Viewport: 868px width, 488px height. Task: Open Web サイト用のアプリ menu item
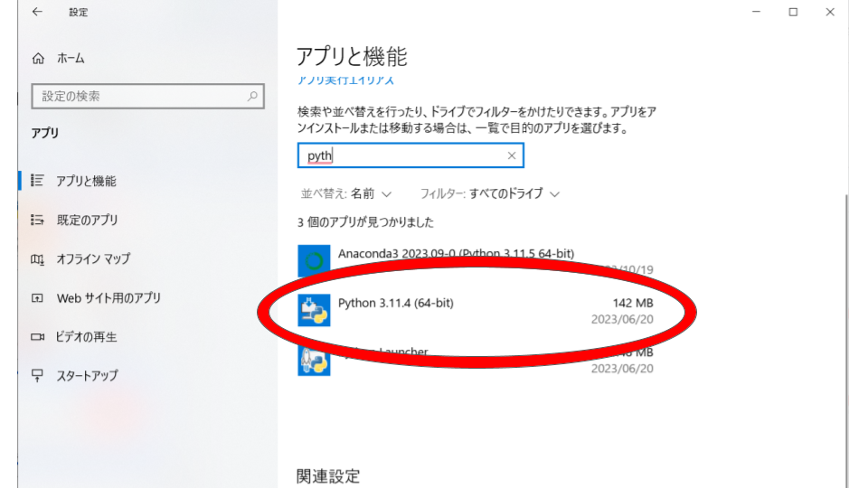109,298
